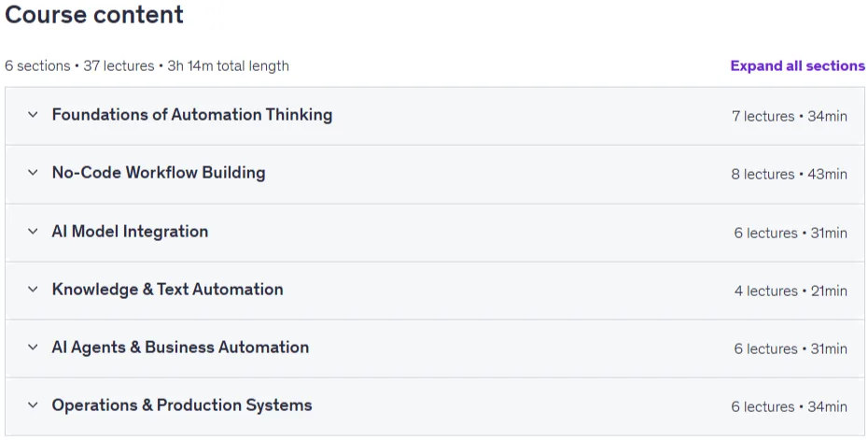Toggle chevron next to No-Code Workflow Building
The height and width of the screenshot is (440, 868).
(33, 173)
